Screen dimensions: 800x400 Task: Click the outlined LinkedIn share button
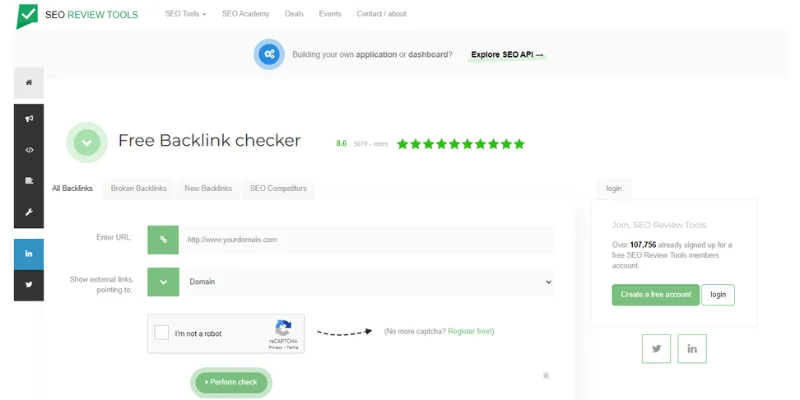692,349
